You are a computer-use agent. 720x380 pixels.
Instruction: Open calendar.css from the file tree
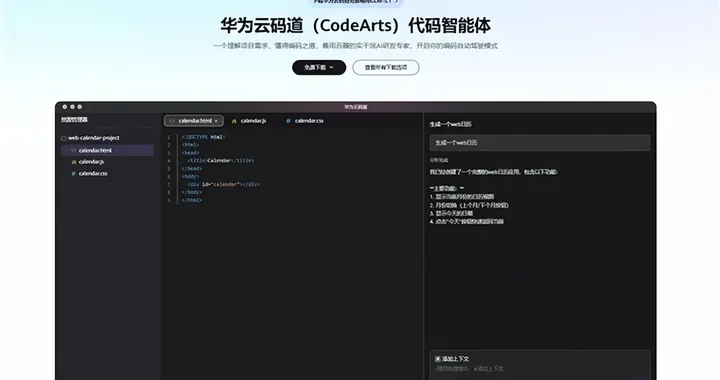coord(93,173)
